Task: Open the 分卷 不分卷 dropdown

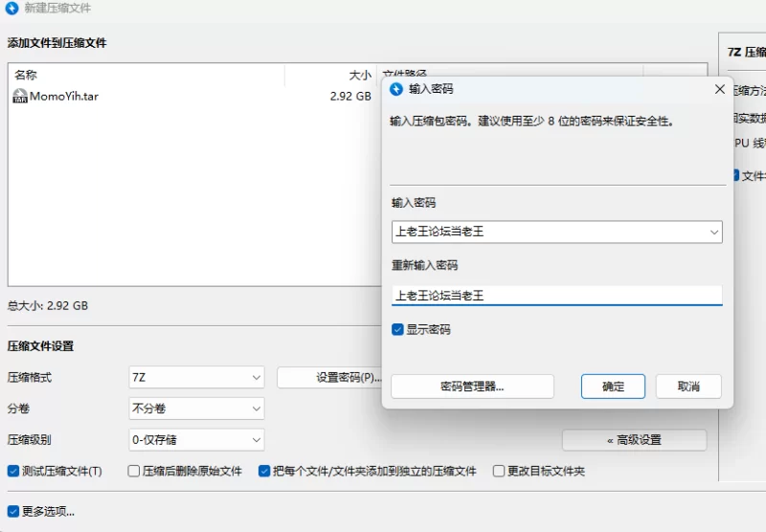Action: point(197,409)
